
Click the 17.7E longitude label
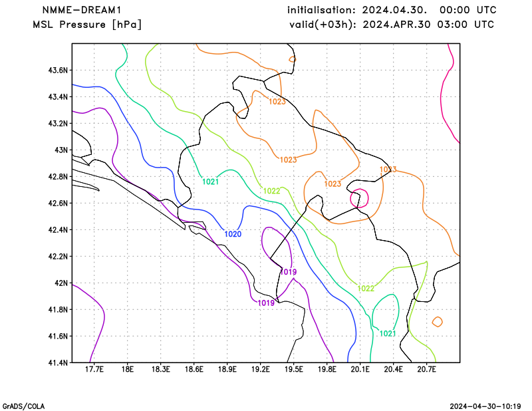coord(94,369)
